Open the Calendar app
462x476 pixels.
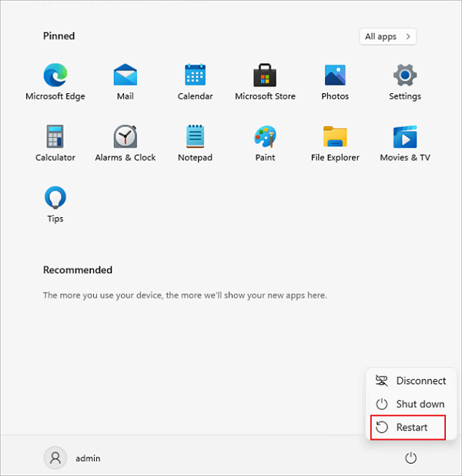pos(195,75)
